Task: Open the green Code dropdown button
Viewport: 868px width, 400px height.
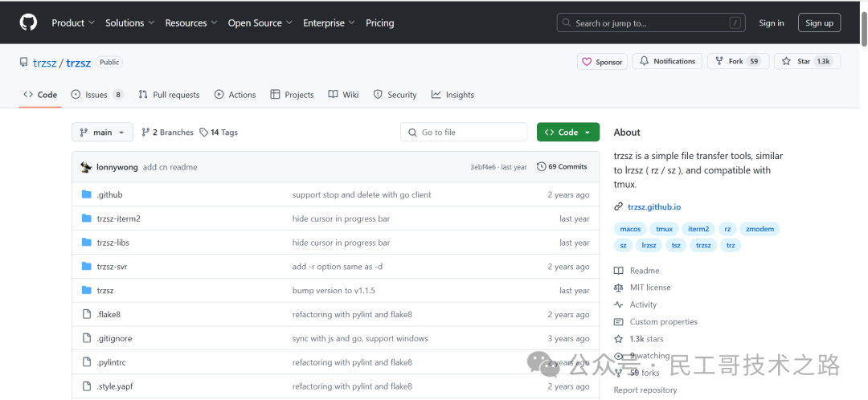Action: (x=568, y=133)
